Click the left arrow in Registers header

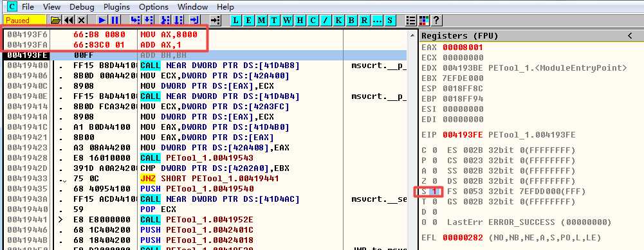tap(630, 36)
